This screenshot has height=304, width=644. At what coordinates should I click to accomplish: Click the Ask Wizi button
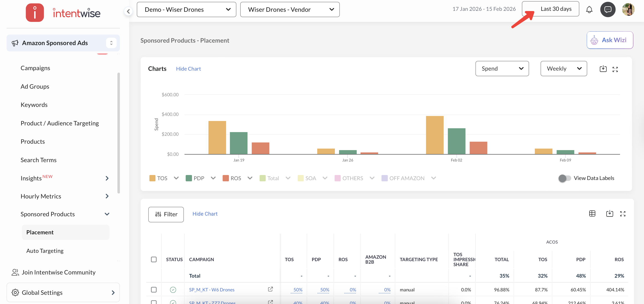tap(610, 40)
